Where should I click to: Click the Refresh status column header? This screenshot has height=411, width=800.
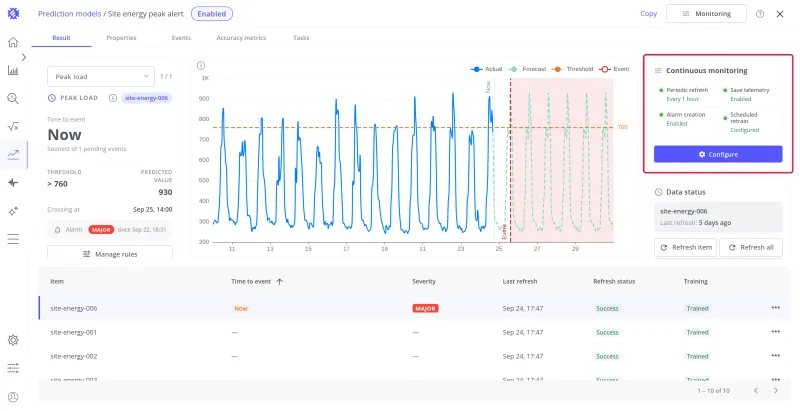pyautogui.click(x=614, y=281)
